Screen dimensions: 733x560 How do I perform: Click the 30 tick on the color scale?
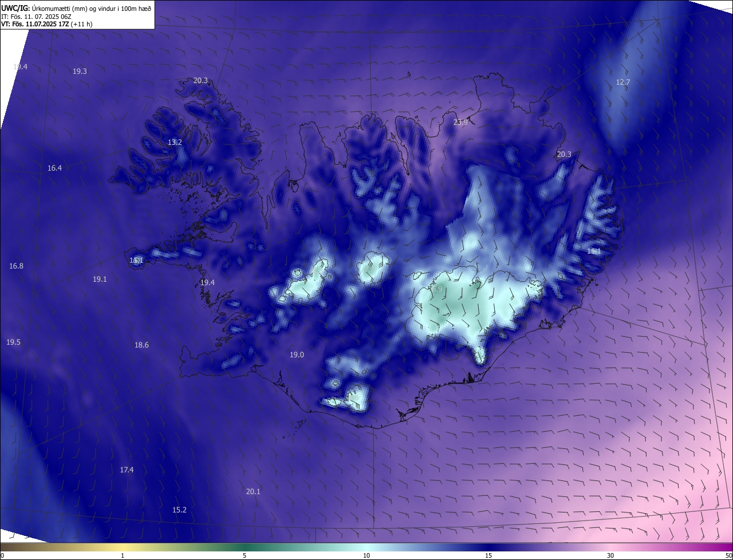click(610, 555)
